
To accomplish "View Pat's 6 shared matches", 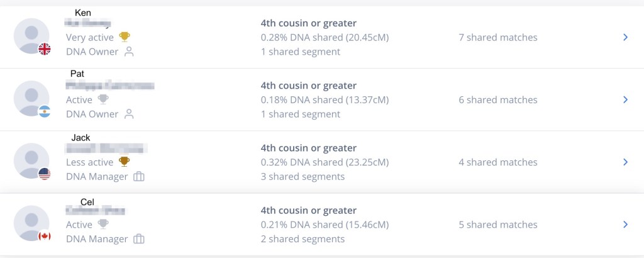I will [497, 99].
